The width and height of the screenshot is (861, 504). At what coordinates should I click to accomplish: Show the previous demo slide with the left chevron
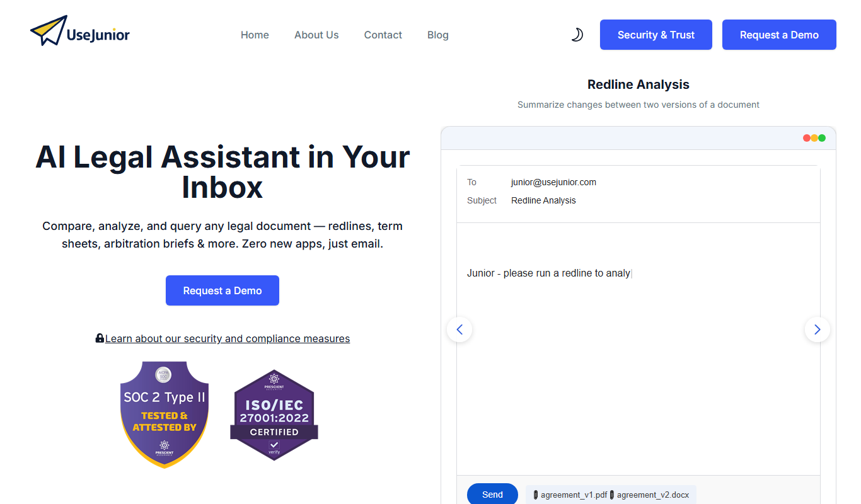point(459,329)
